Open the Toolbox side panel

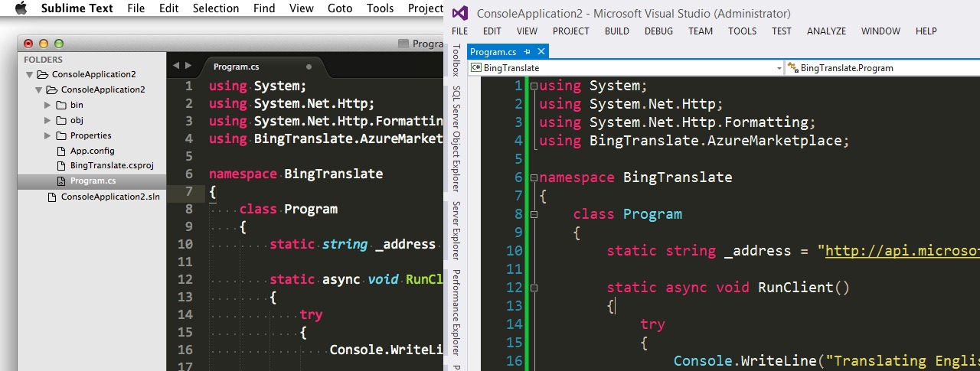456,60
